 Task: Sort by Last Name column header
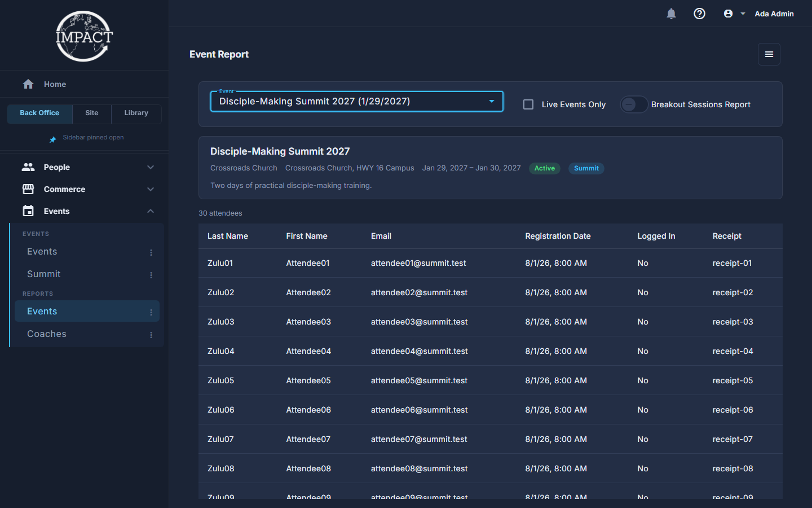coord(228,236)
